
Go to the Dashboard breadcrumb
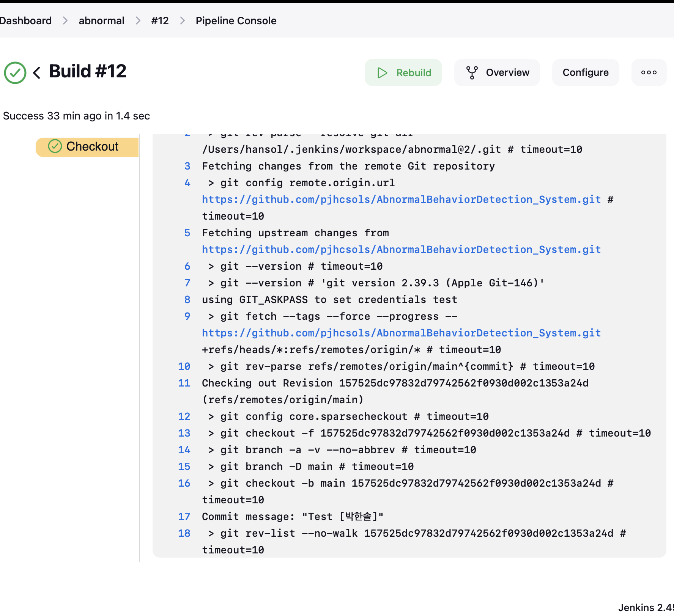pyautogui.click(x=26, y=20)
